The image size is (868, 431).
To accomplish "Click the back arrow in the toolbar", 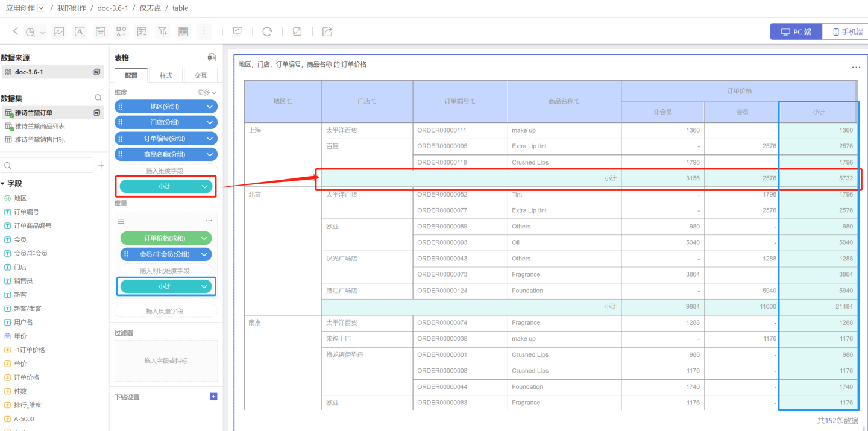I will 16,31.
